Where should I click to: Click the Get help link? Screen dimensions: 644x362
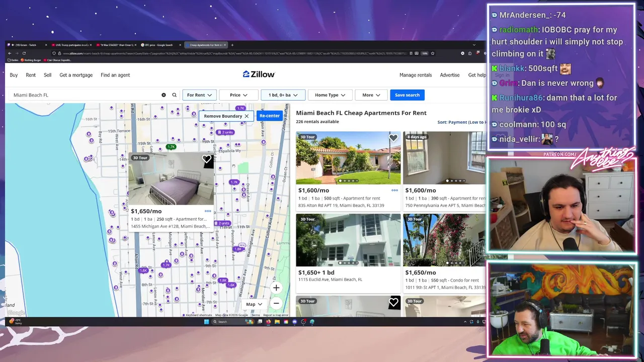[x=477, y=75]
